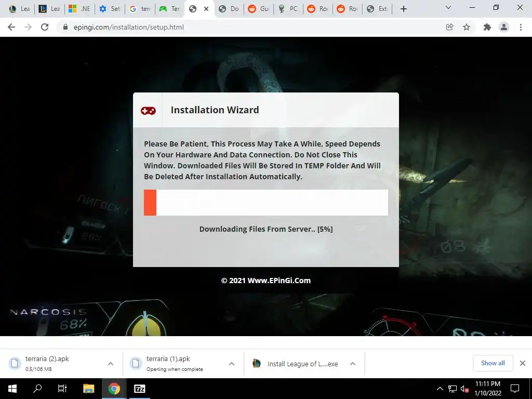Image resolution: width=532 pixels, height=399 pixels.
Task: Open Task View on taskbar
Action: coord(62,389)
